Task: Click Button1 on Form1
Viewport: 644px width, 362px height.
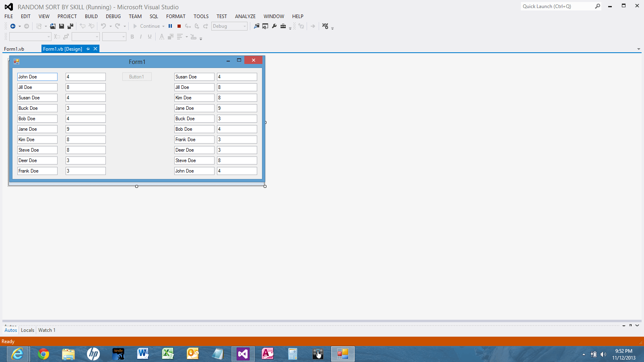Action: pos(137,77)
